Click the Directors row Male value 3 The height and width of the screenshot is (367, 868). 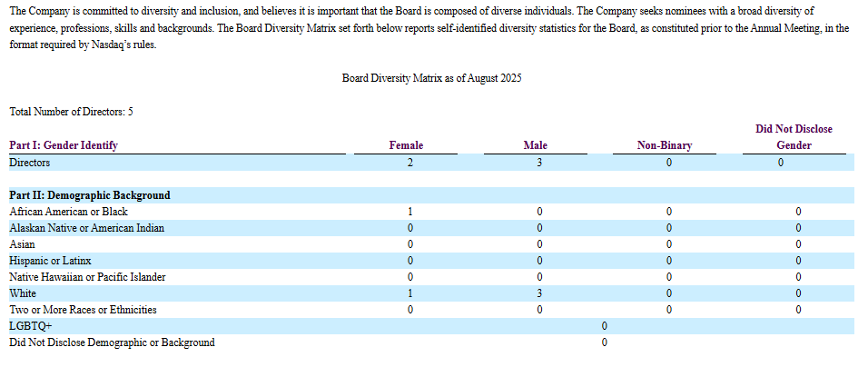pyautogui.click(x=539, y=163)
